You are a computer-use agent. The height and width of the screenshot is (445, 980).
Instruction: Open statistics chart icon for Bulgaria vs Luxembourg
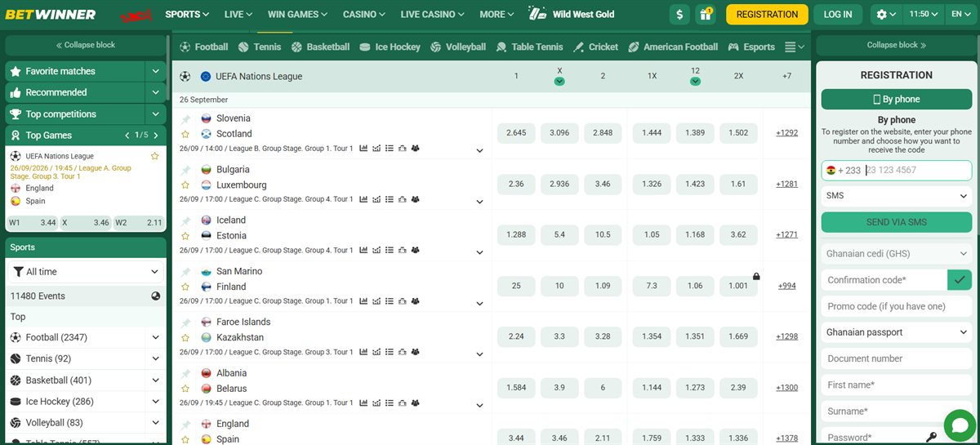pos(363,199)
